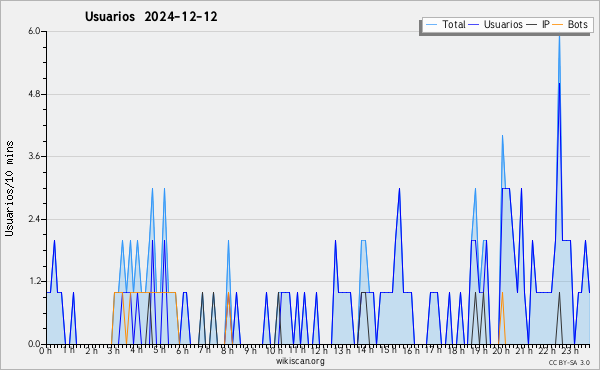Click the orange Bots legend line
The height and width of the screenshot is (370, 600).
coord(558,24)
